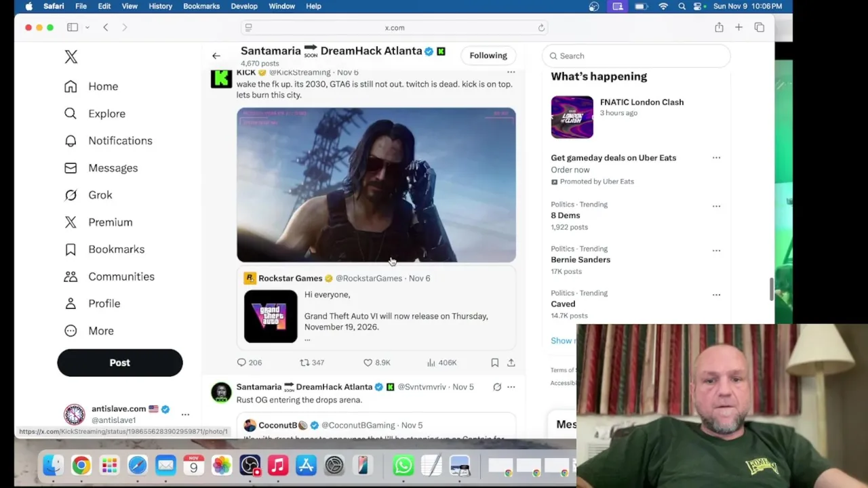Open a new Safari tab with plus button

coord(738,27)
